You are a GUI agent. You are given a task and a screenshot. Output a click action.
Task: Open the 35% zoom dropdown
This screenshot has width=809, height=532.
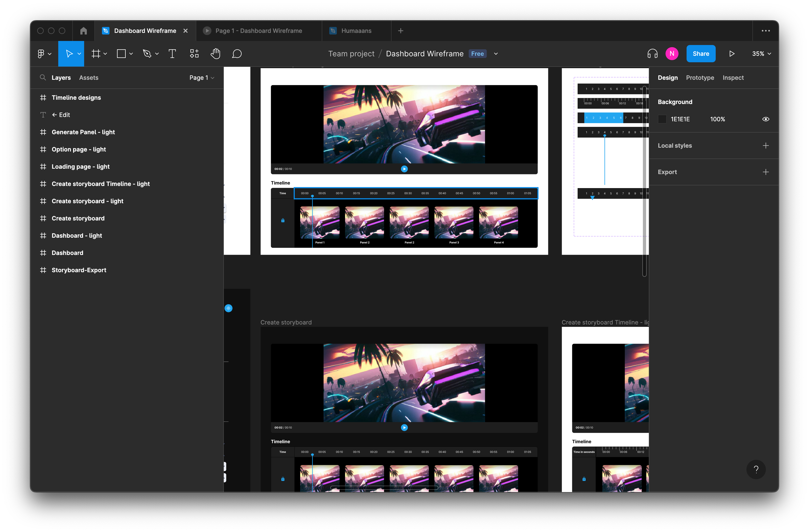pyautogui.click(x=762, y=54)
